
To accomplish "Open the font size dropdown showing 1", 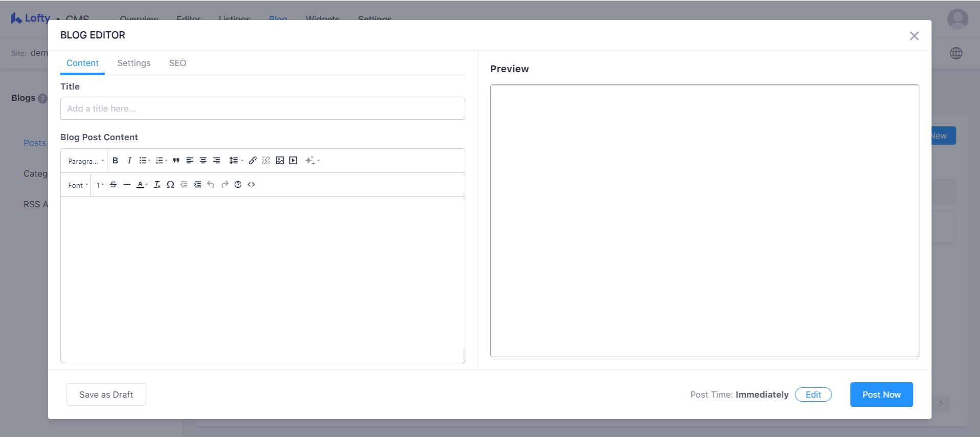I will pos(100,185).
